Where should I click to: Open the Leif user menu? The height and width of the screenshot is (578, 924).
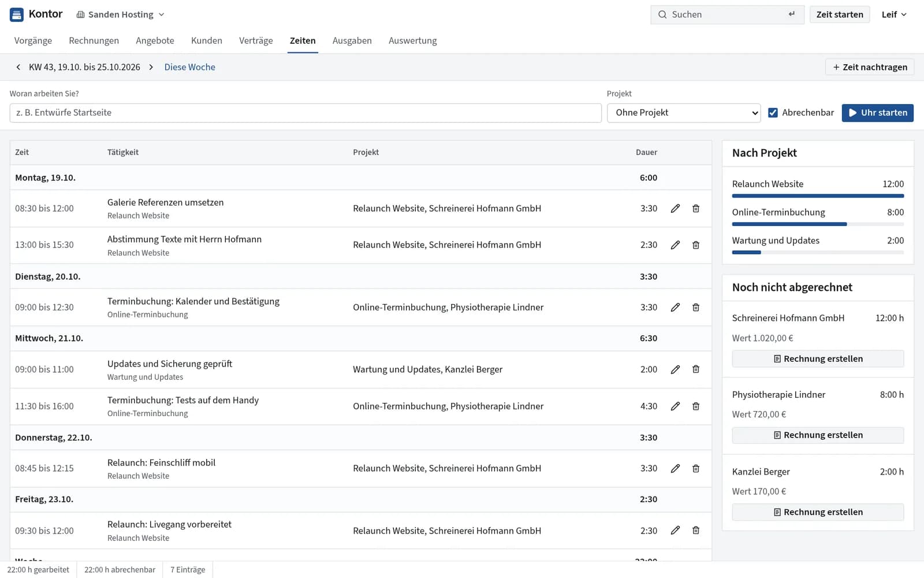pos(894,14)
